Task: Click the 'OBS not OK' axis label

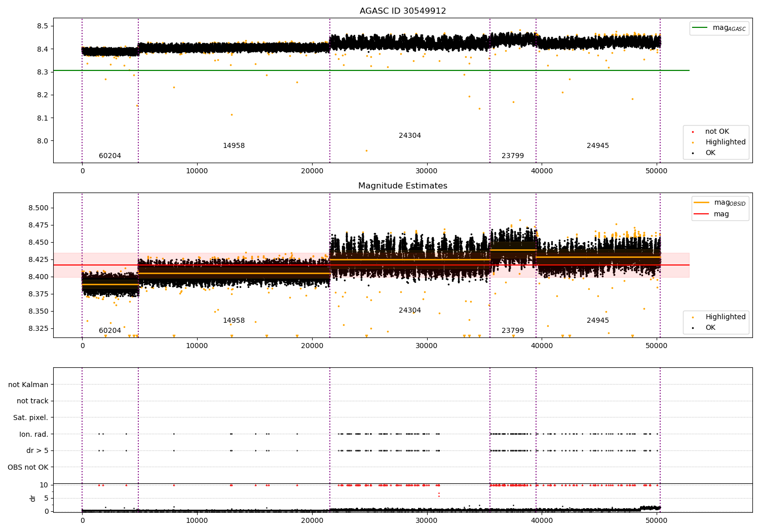Action: pyautogui.click(x=28, y=467)
